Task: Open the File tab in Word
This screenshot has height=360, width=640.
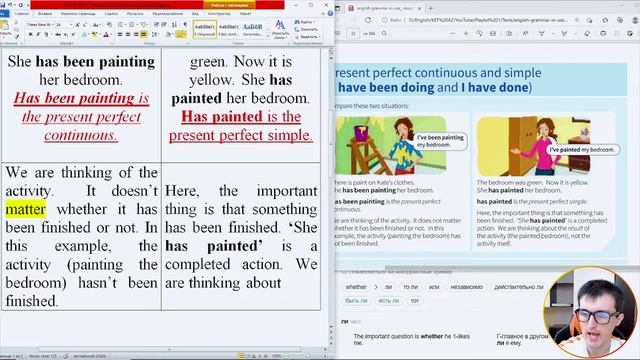Action: point(3,13)
